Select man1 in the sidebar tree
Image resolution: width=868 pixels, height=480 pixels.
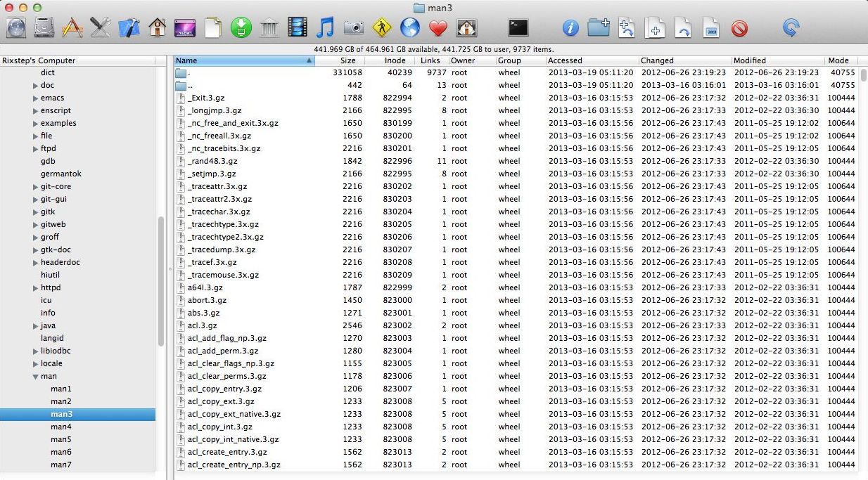[x=61, y=389]
